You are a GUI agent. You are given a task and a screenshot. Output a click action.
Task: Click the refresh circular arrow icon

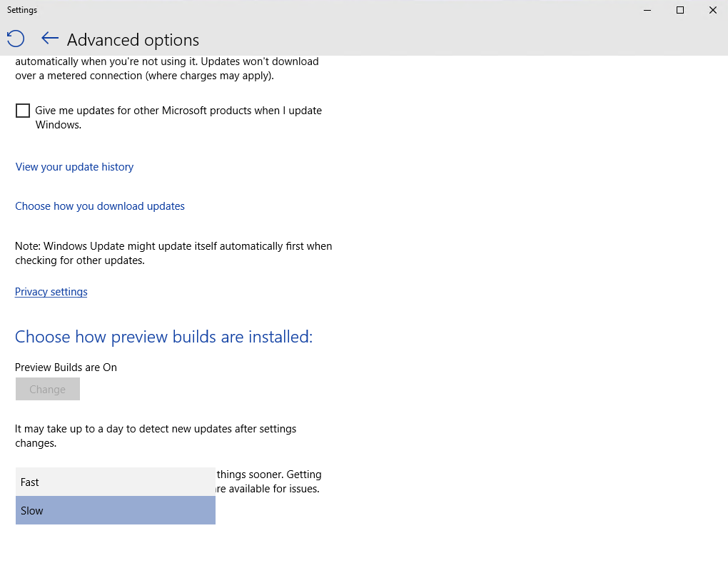(x=16, y=39)
